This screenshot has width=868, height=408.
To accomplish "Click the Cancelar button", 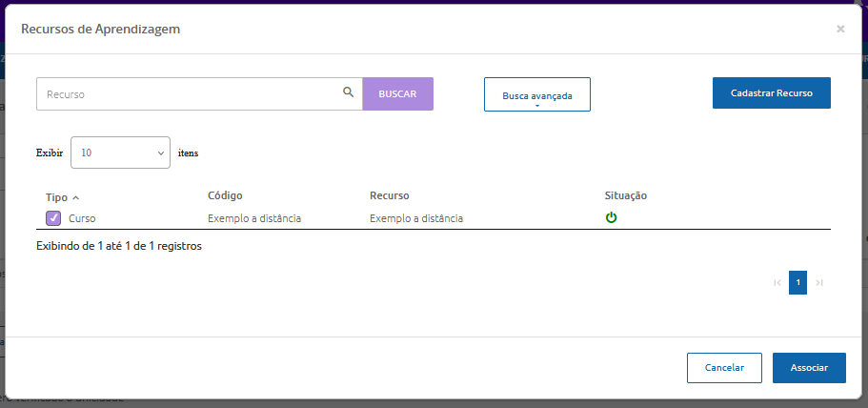I will 724,368.
